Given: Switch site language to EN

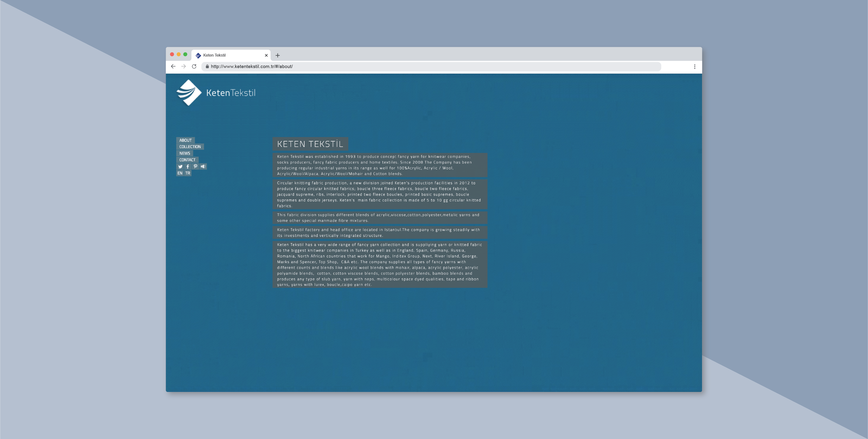Looking at the screenshot, I should point(180,173).
